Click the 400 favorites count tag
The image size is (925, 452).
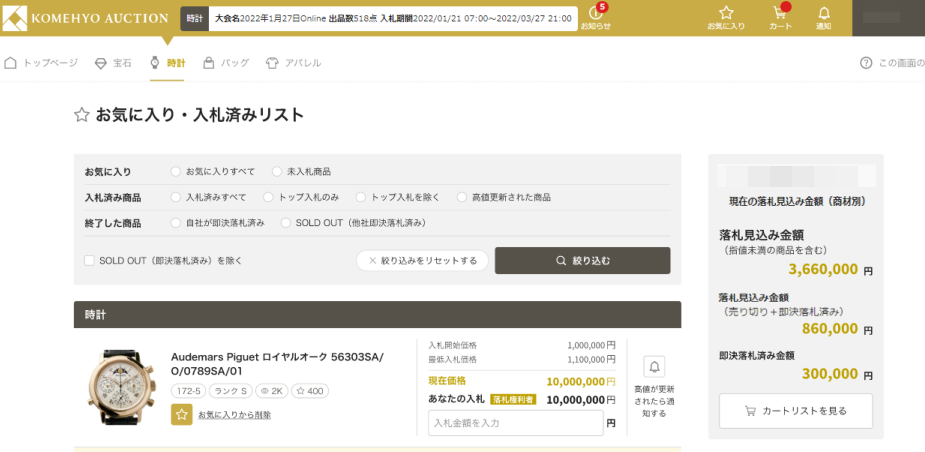(x=310, y=391)
